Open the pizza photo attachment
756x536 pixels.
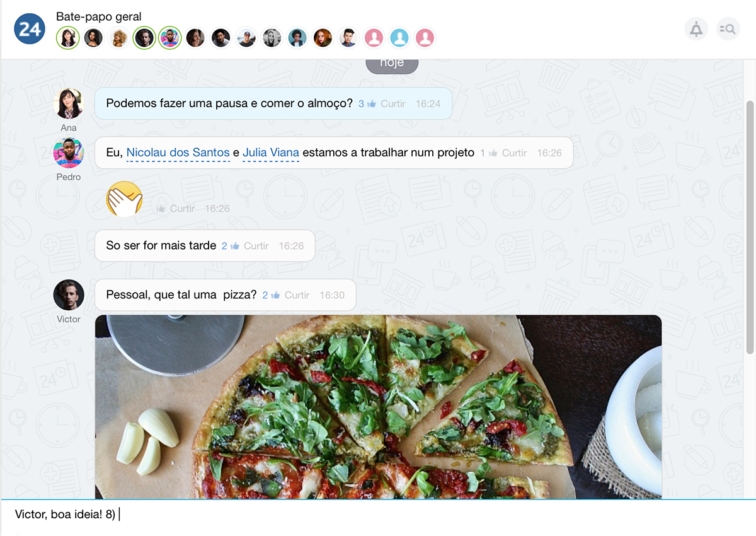[378, 407]
